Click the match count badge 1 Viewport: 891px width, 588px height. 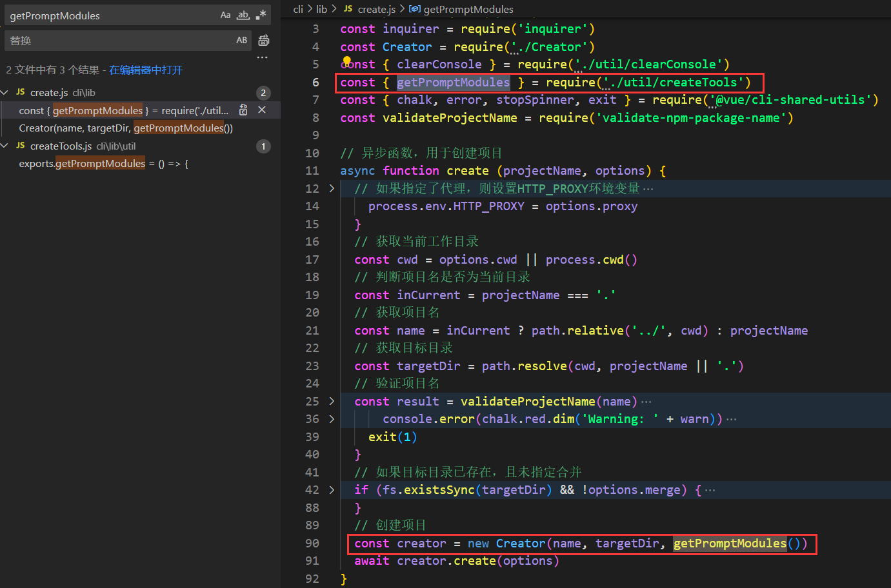[263, 146]
